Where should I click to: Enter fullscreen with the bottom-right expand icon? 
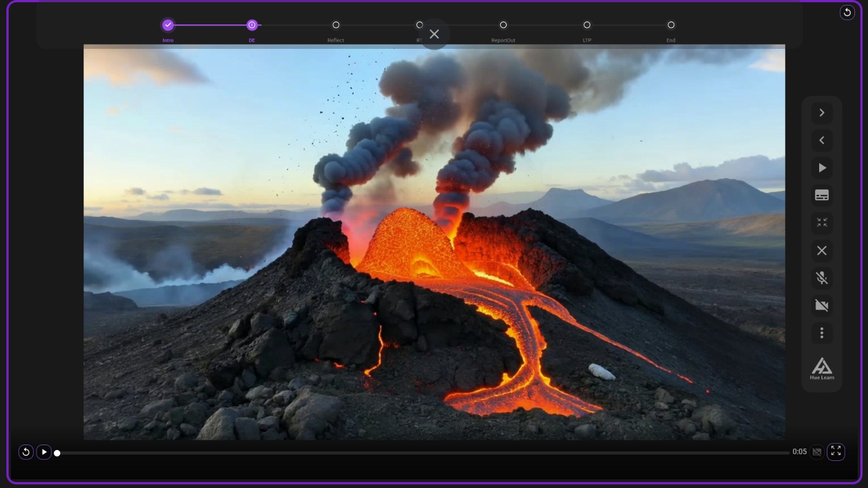pos(835,451)
